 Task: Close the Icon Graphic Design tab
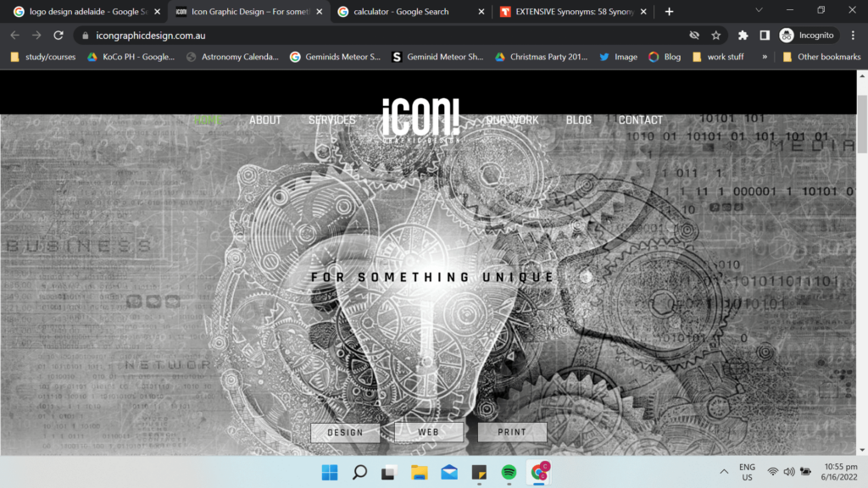coord(320,12)
